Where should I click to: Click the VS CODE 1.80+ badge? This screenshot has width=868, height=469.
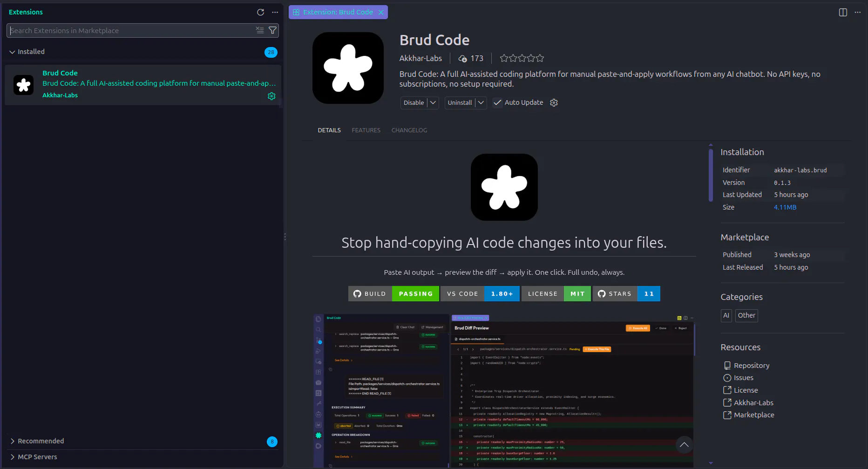click(x=480, y=294)
